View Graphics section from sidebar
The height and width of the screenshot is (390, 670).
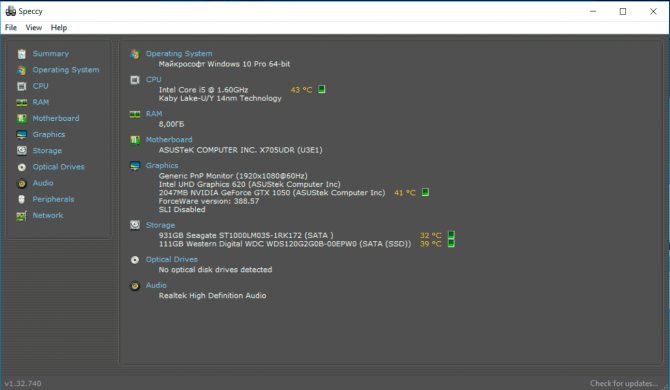(x=49, y=135)
